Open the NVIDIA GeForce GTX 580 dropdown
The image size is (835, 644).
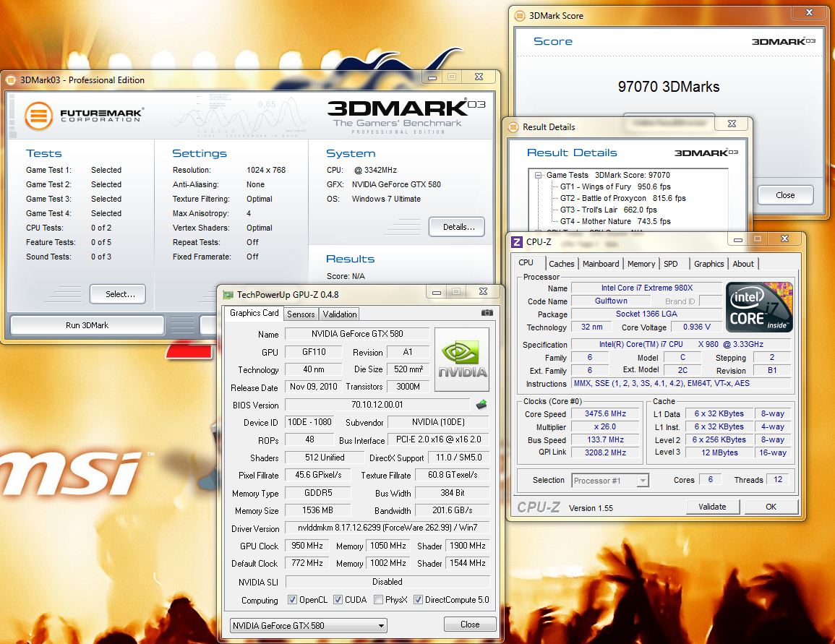(309, 625)
